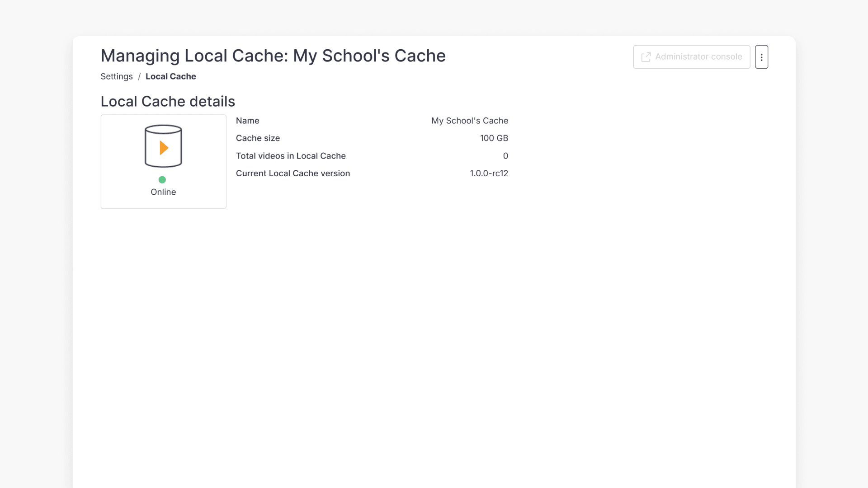This screenshot has height=488, width=868.
Task: Click the page title heading
Action: coord(273,56)
